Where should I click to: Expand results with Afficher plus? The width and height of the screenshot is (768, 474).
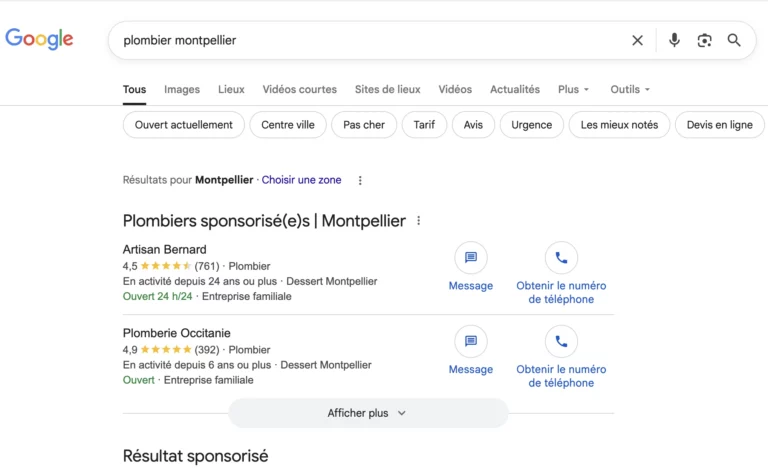(367, 413)
